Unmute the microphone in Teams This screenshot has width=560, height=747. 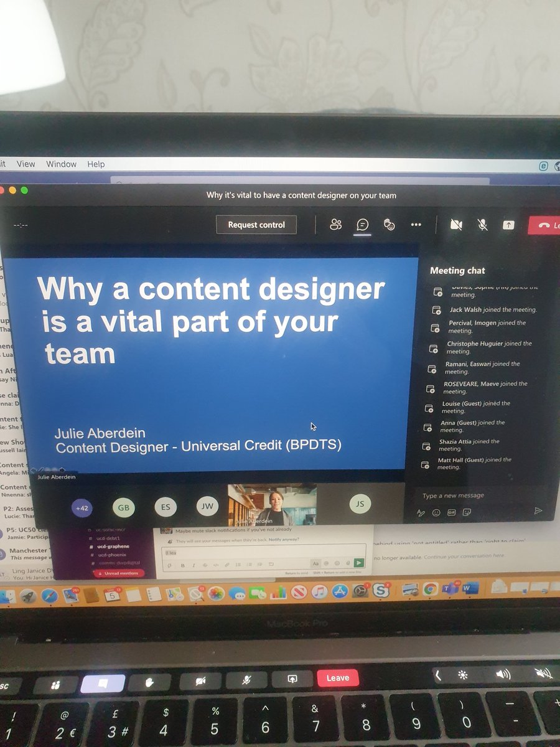[x=482, y=225]
